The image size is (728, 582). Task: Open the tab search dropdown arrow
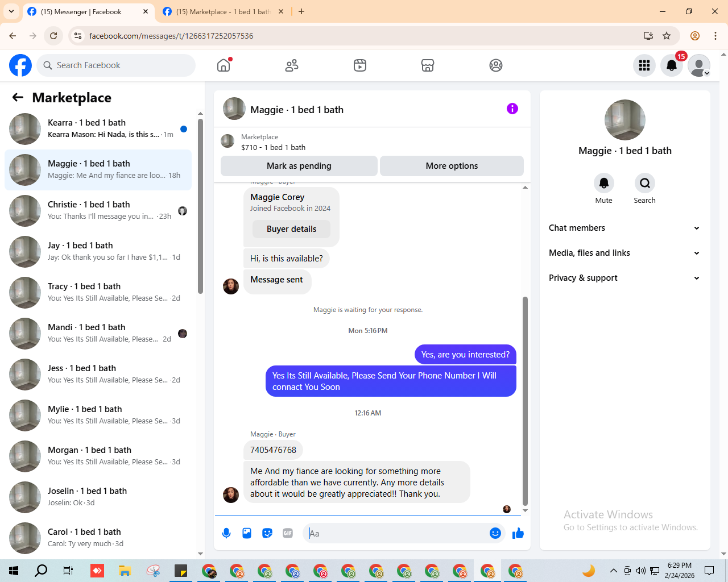pyautogui.click(x=11, y=11)
